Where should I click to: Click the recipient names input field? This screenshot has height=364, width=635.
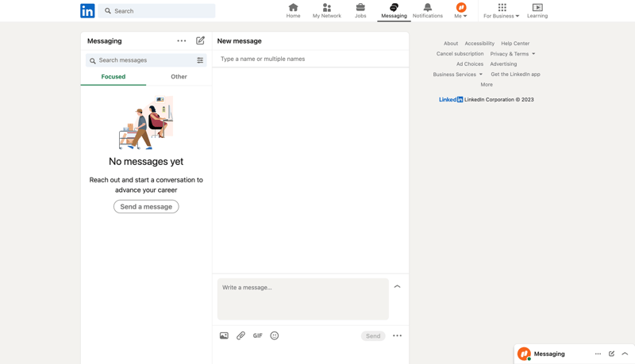pyautogui.click(x=310, y=59)
